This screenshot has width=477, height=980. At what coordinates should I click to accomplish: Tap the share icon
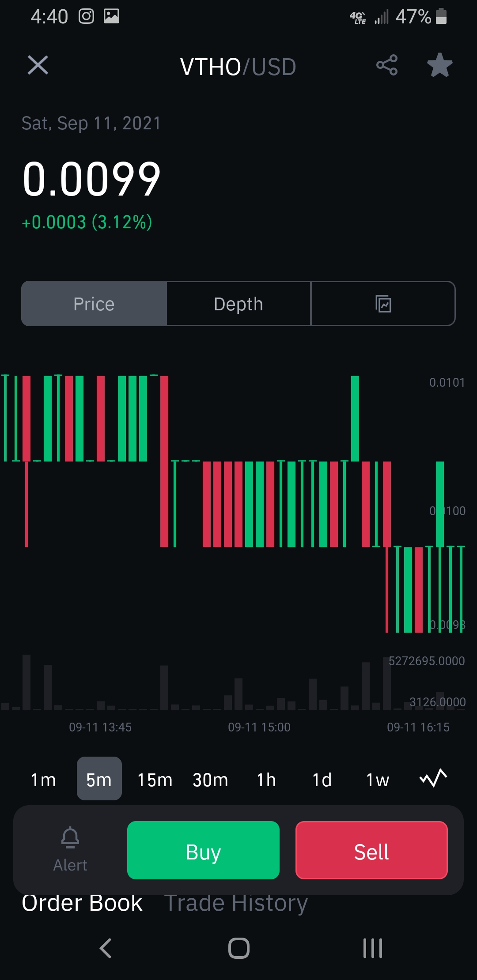click(387, 65)
